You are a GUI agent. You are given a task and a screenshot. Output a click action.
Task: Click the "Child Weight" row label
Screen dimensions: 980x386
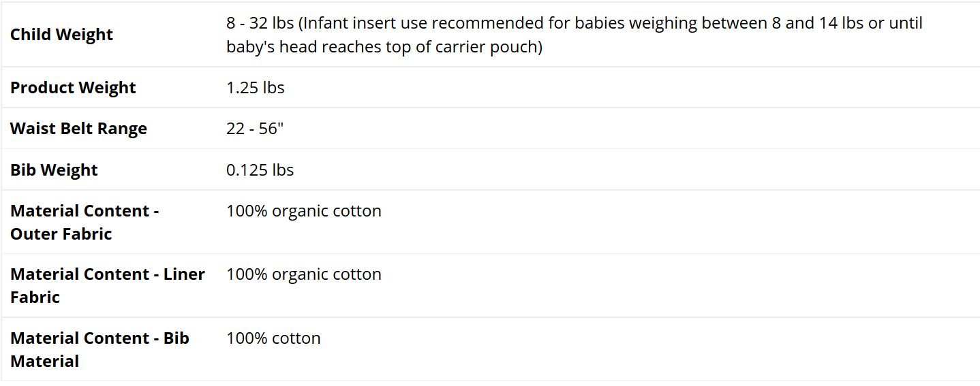[61, 35]
